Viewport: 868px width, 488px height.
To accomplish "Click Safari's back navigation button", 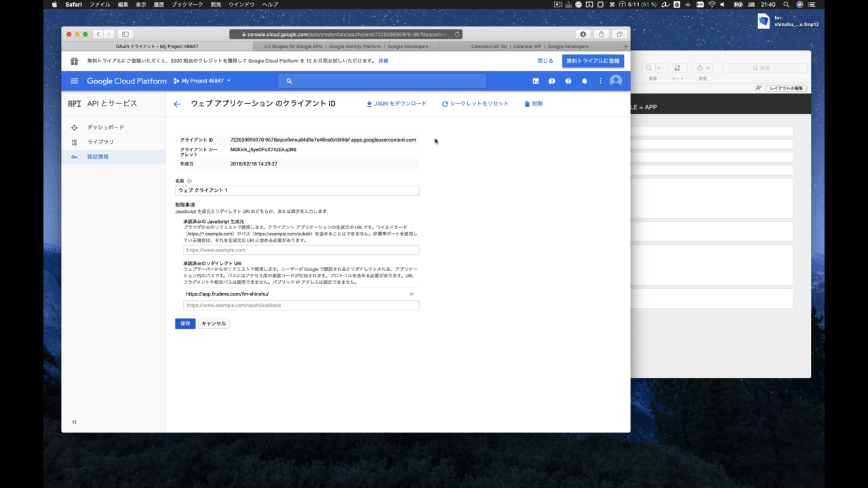I will [x=98, y=34].
